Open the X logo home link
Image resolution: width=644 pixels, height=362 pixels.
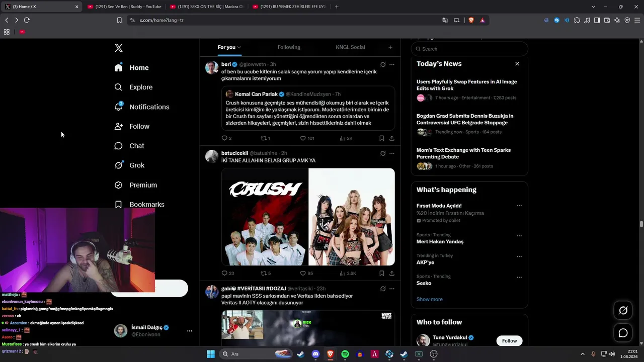[119, 48]
